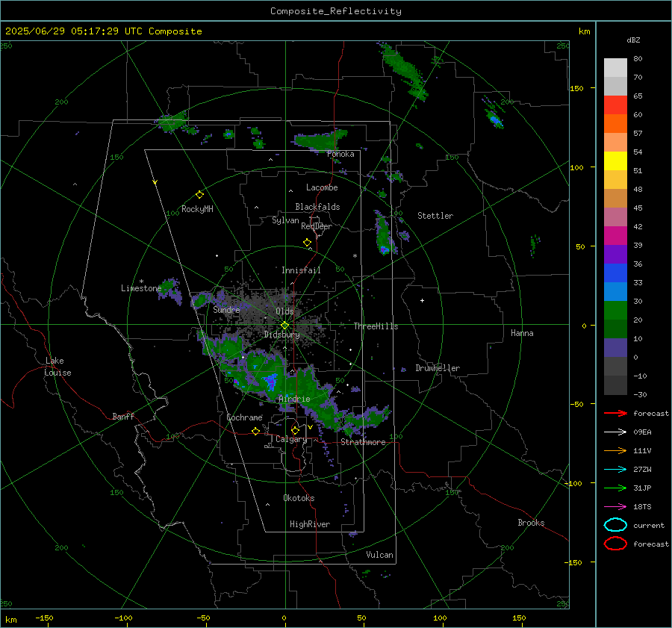Image resolution: width=672 pixels, height=628 pixels.
Task: Click the red forecast ellipse in legend
Action: (615, 544)
